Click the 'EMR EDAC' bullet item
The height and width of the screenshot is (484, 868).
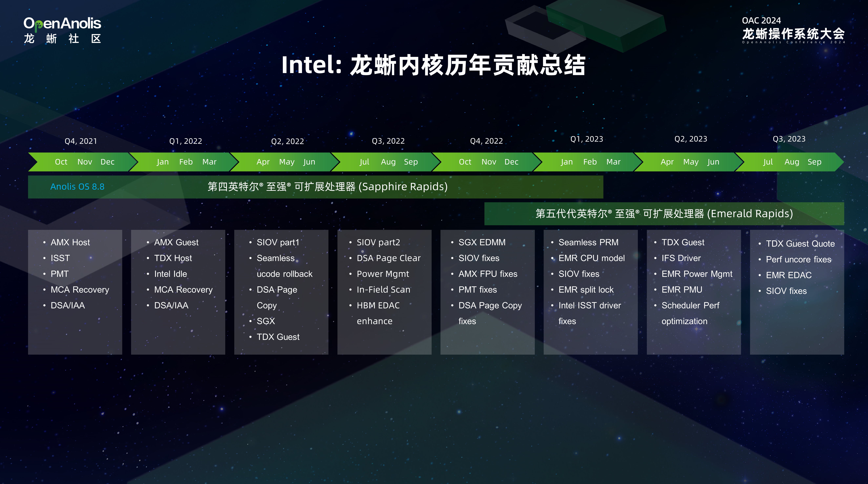(x=788, y=275)
